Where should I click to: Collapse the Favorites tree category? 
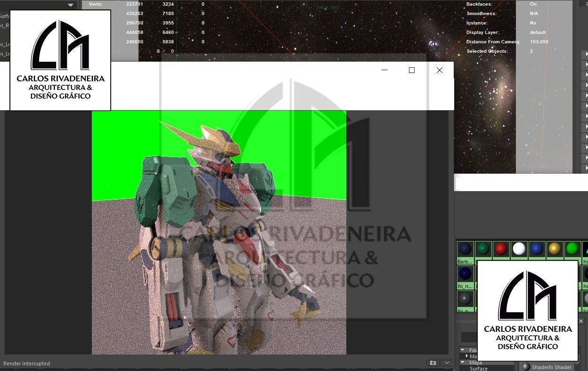tap(463, 350)
